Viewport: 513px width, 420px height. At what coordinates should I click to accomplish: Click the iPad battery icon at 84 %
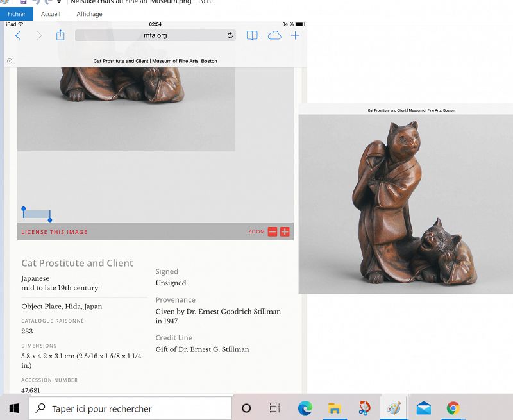pos(300,24)
